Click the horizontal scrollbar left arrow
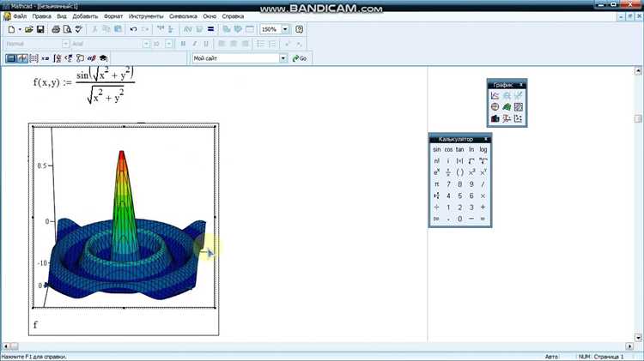The image size is (644, 361). coord(6,346)
